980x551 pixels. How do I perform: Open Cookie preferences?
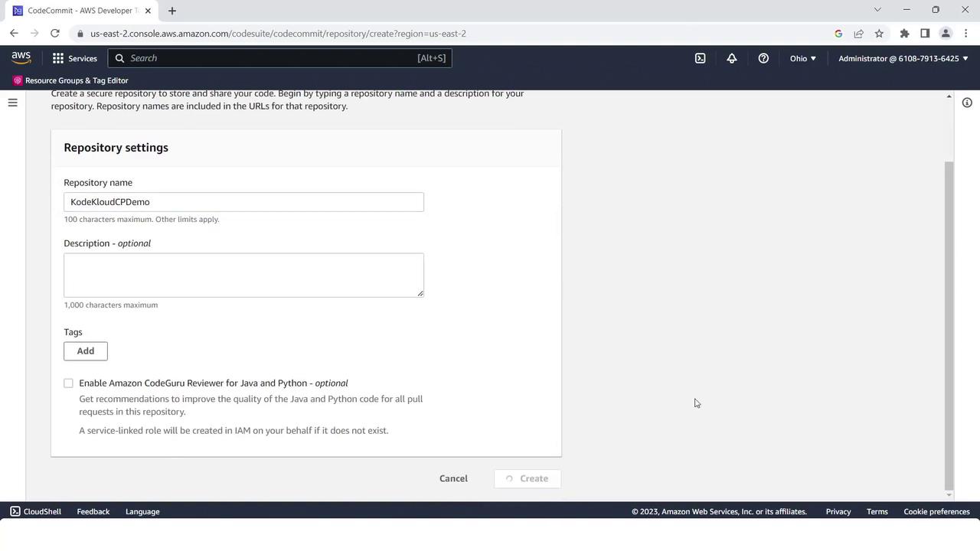coord(936,511)
